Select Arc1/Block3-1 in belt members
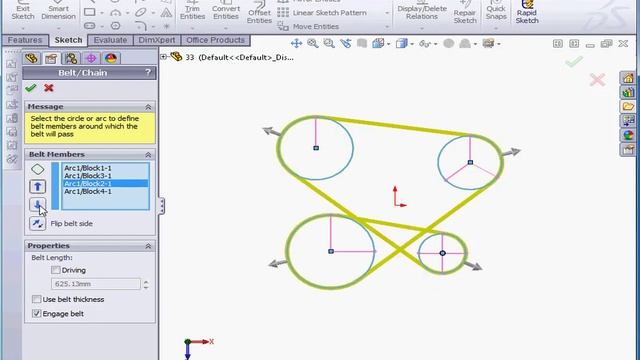The width and height of the screenshot is (640, 360). tap(105, 176)
